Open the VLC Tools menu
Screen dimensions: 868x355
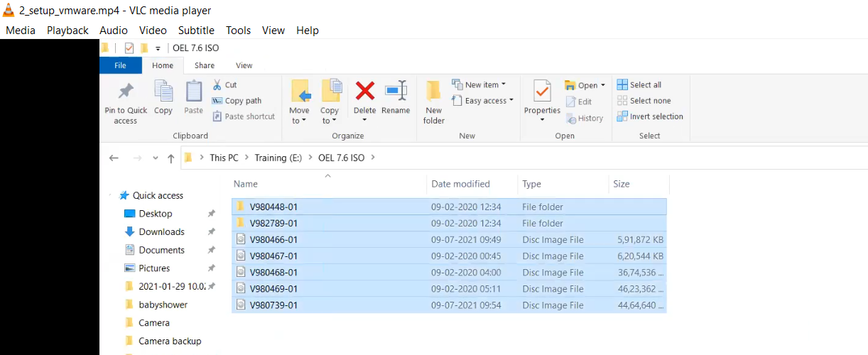(239, 31)
